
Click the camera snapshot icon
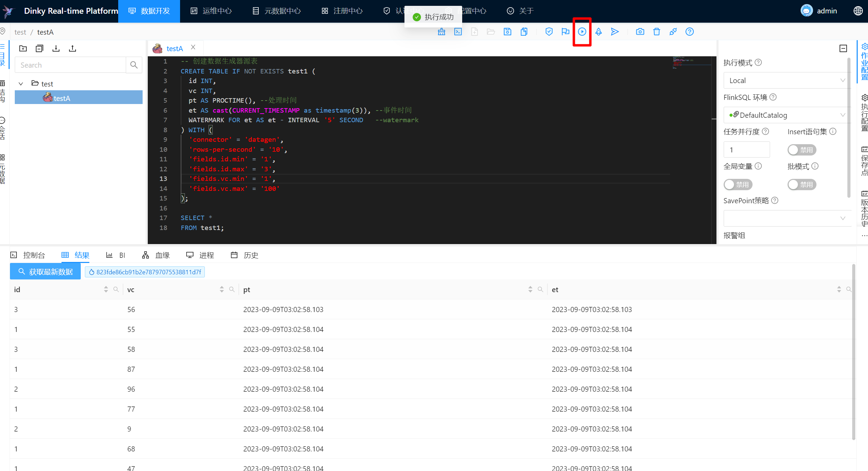tap(640, 32)
